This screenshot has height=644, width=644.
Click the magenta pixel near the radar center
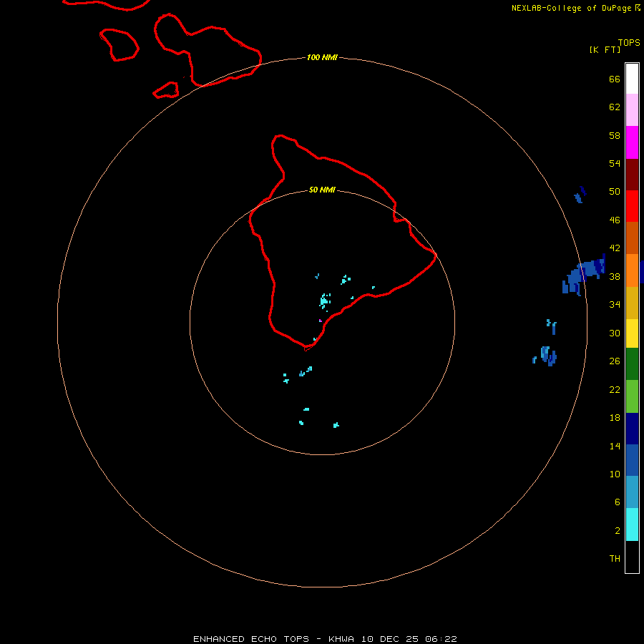point(320,321)
